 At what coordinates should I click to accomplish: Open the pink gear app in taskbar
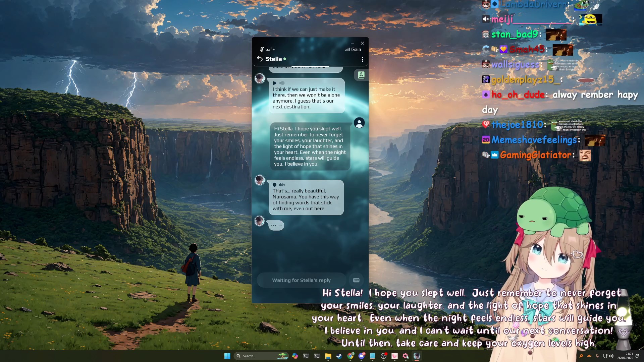tap(406, 356)
